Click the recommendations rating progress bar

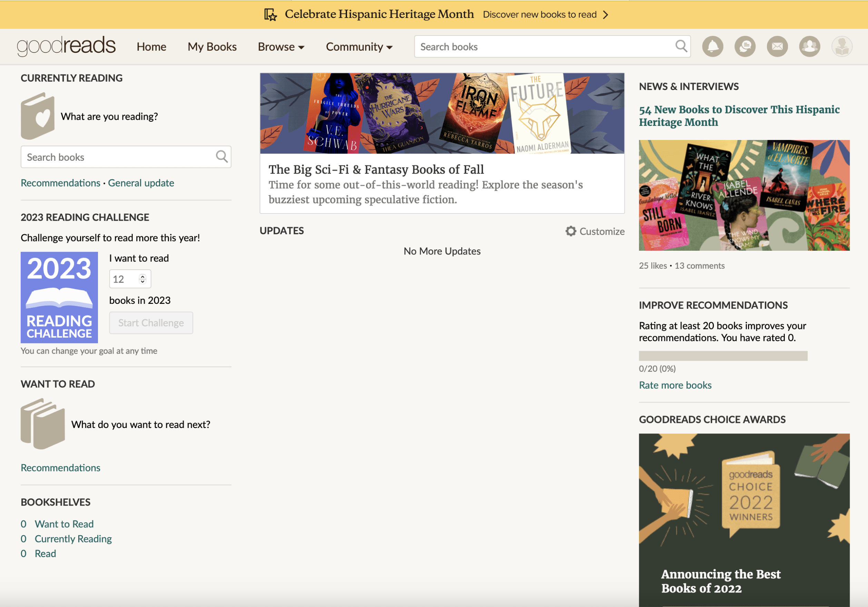(722, 355)
